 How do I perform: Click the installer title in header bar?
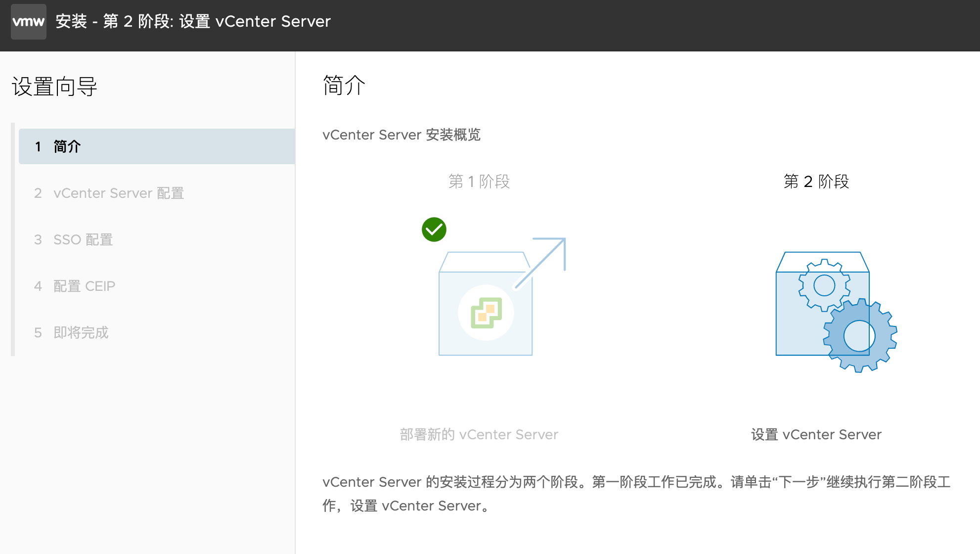(x=193, y=22)
